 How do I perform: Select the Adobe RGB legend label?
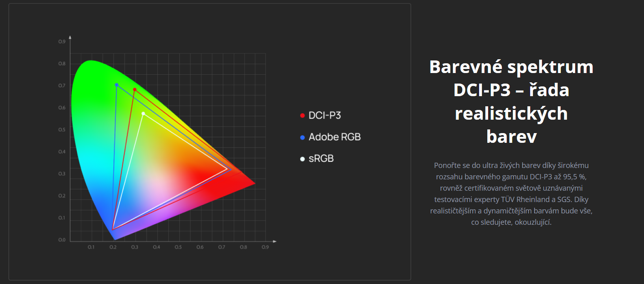[335, 137]
